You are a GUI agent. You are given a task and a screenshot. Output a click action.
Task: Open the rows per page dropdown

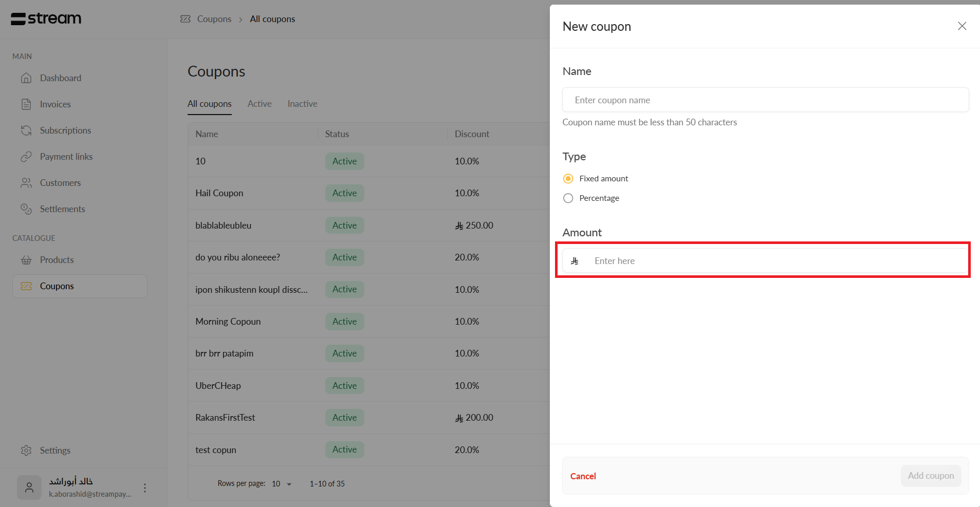click(282, 484)
